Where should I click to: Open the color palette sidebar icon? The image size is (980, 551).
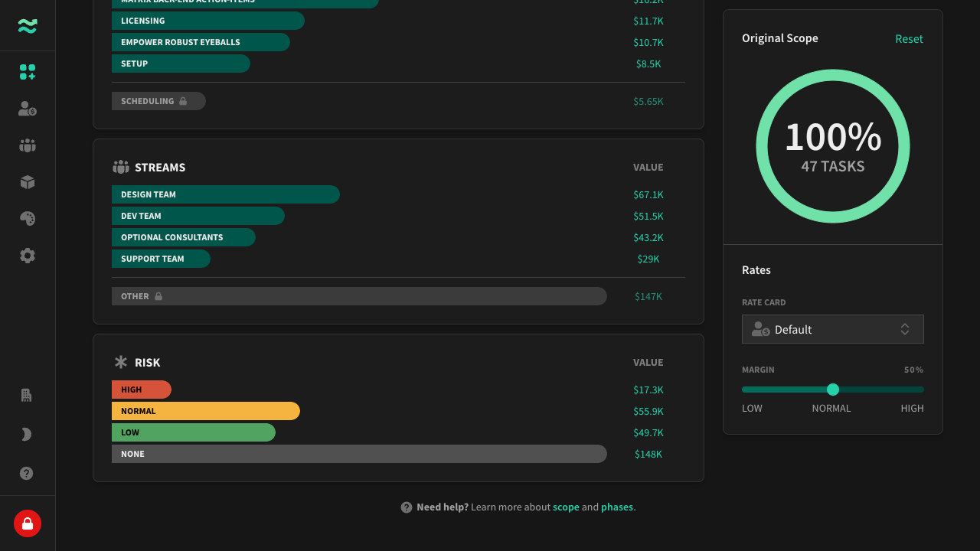28,219
